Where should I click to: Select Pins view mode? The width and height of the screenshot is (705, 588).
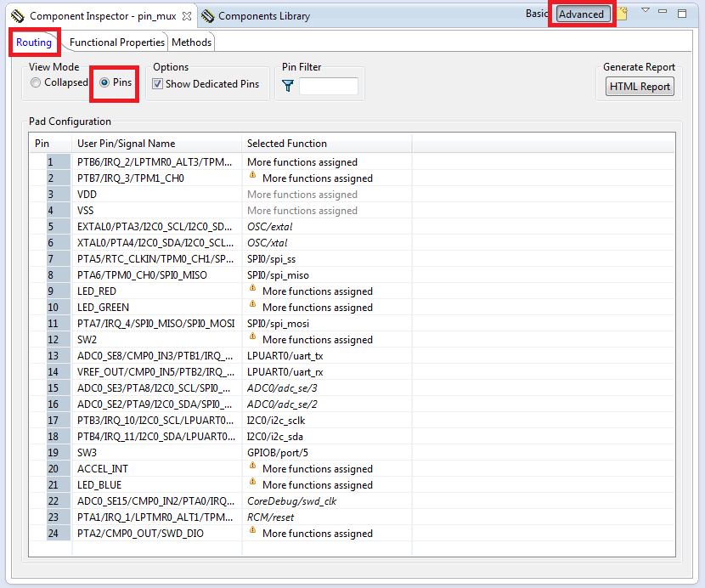click(x=104, y=82)
